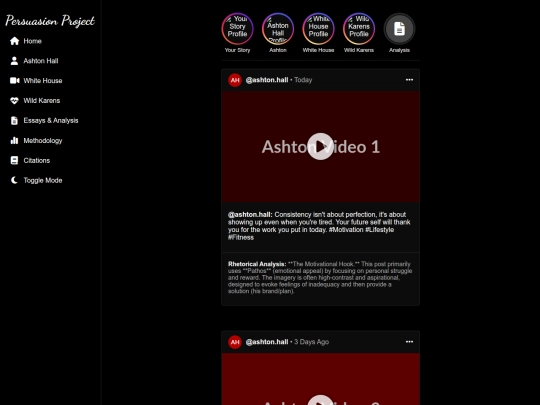Click the AH avatar on 3 Days Ago post
Screen dimensions: 540x405
[235, 342]
